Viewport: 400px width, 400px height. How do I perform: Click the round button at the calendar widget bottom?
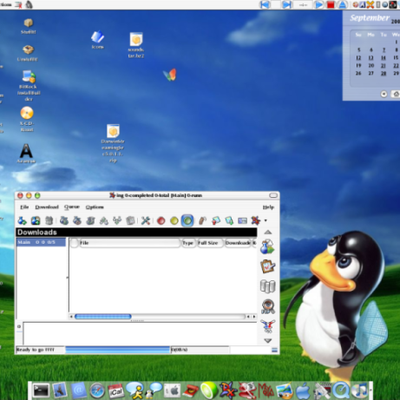coord(384,94)
